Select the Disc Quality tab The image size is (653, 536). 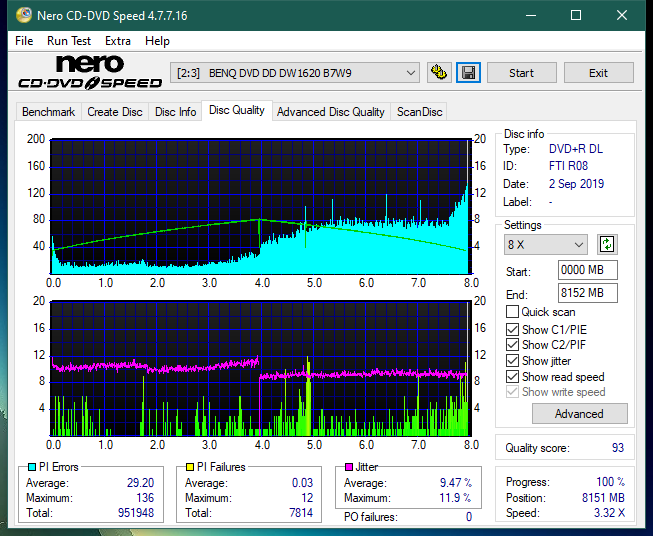pyautogui.click(x=237, y=110)
